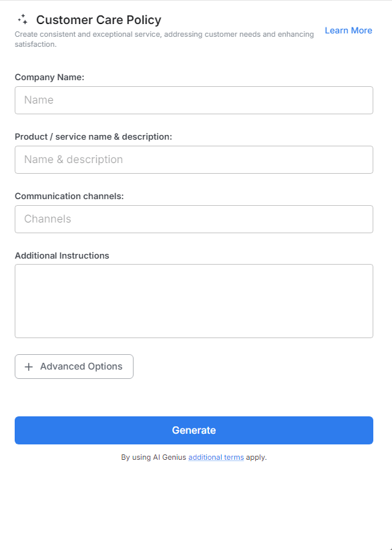Expand the Advanced Options section
The image size is (392, 550).
(x=73, y=366)
